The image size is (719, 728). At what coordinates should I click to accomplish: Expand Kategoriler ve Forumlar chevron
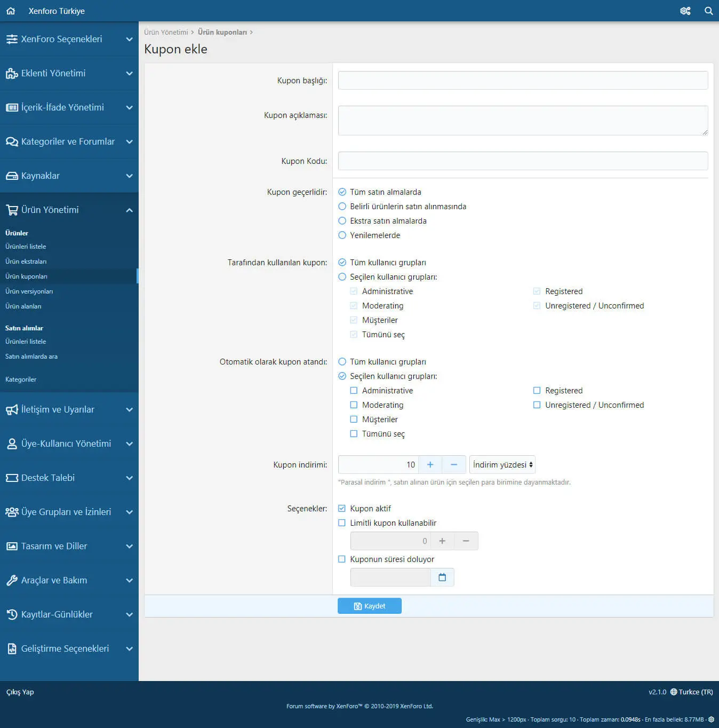coord(129,141)
